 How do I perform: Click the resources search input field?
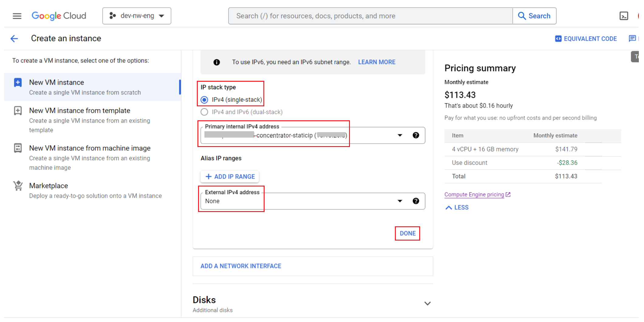pos(371,16)
